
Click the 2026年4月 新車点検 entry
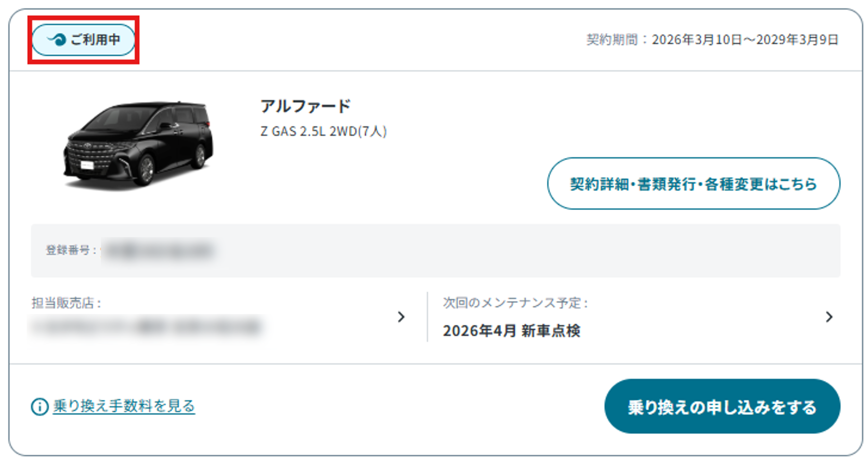click(512, 330)
